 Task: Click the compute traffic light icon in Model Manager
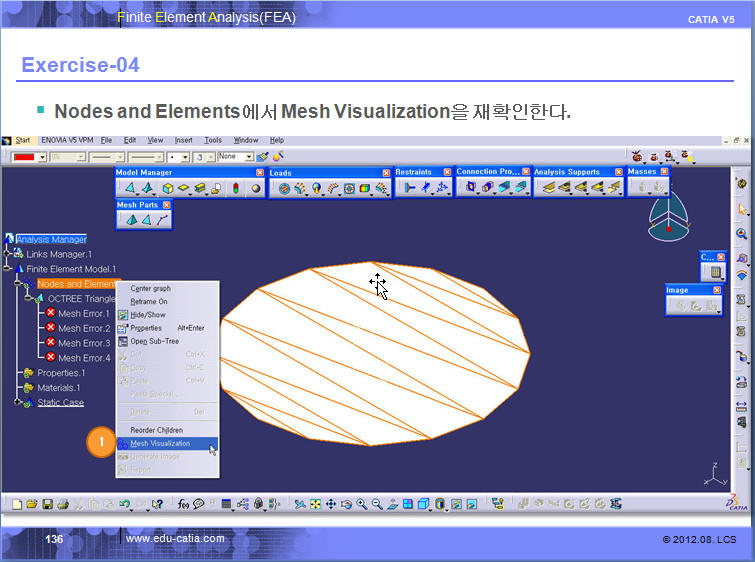tap(237, 188)
